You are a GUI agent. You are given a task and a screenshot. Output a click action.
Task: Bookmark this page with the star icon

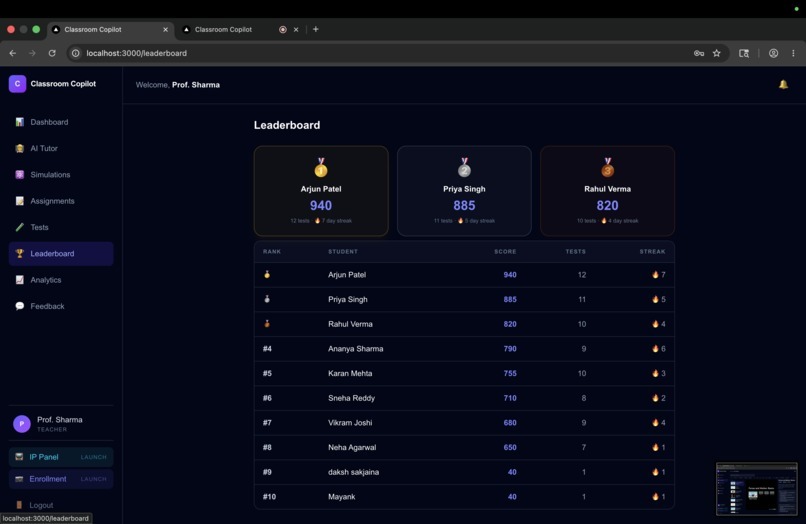(x=717, y=53)
